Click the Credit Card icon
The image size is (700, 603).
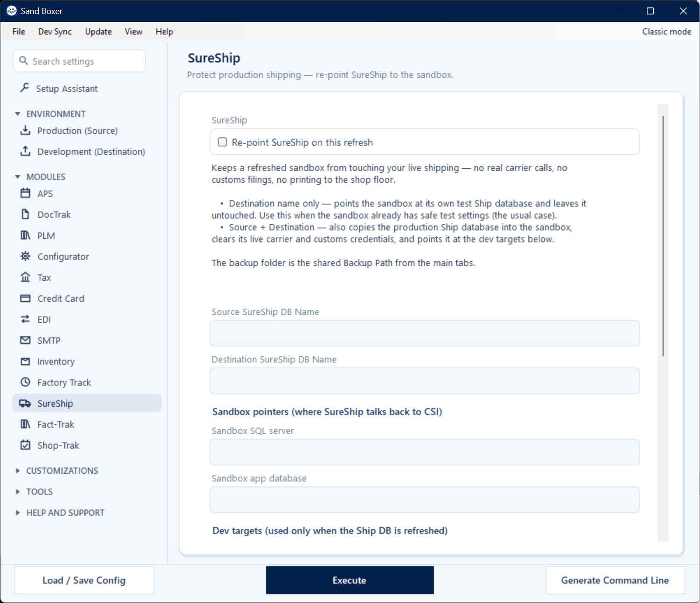(26, 298)
